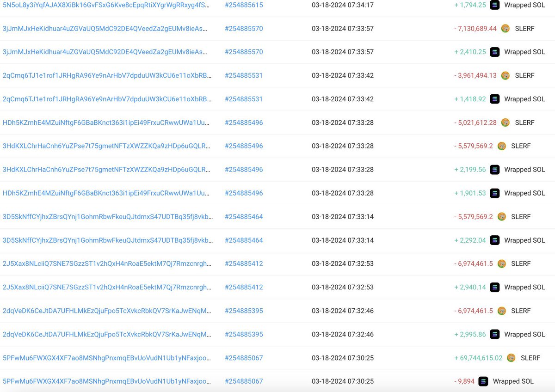Viewport: 555px width, 392px height.
Task: Open address starting with HDh5KZmhE4MZui
Action: coord(106,122)
